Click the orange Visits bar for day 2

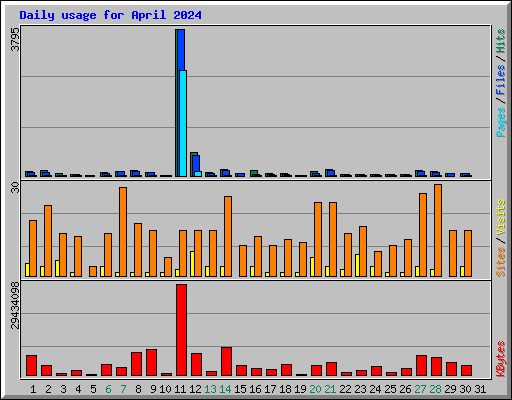pos(48,241)
